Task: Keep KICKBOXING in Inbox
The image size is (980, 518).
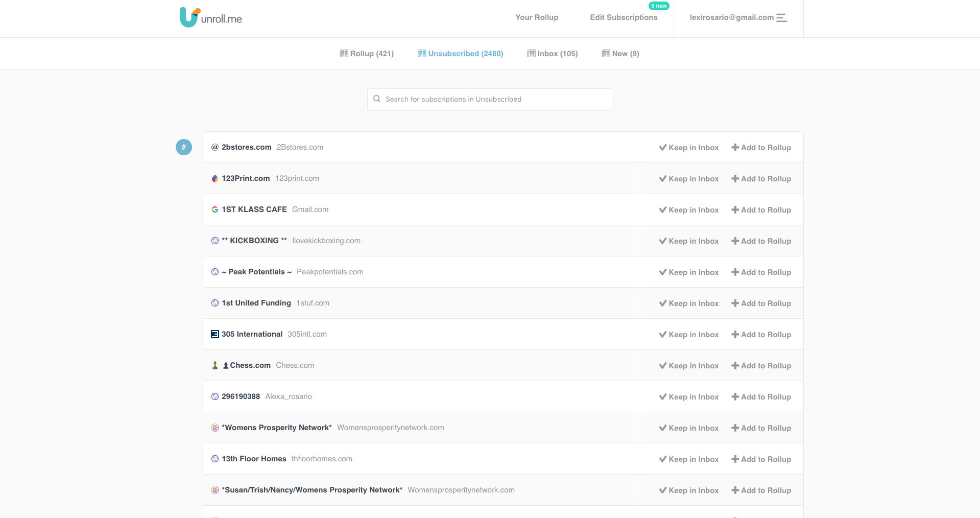Action: pos(689,241)
